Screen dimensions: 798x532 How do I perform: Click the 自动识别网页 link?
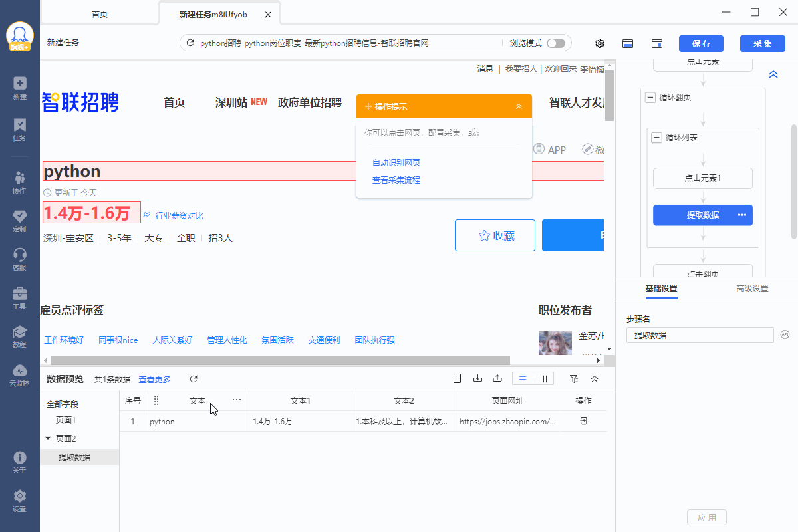396,162
